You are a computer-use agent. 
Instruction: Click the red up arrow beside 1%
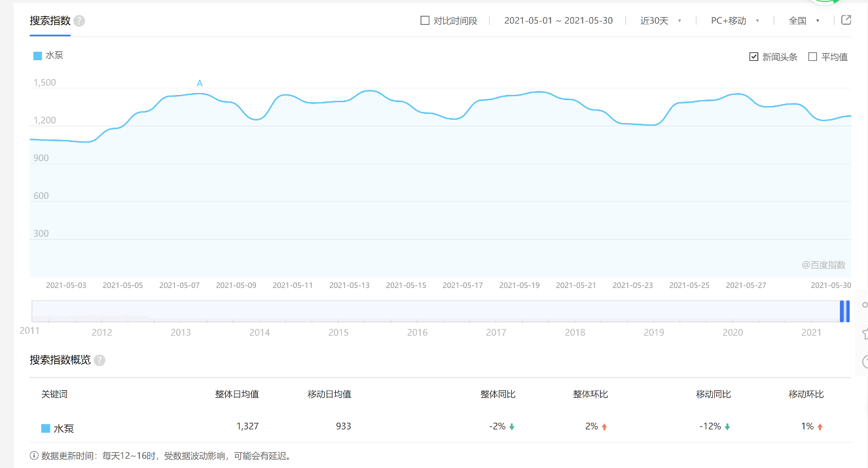point(820,427)
